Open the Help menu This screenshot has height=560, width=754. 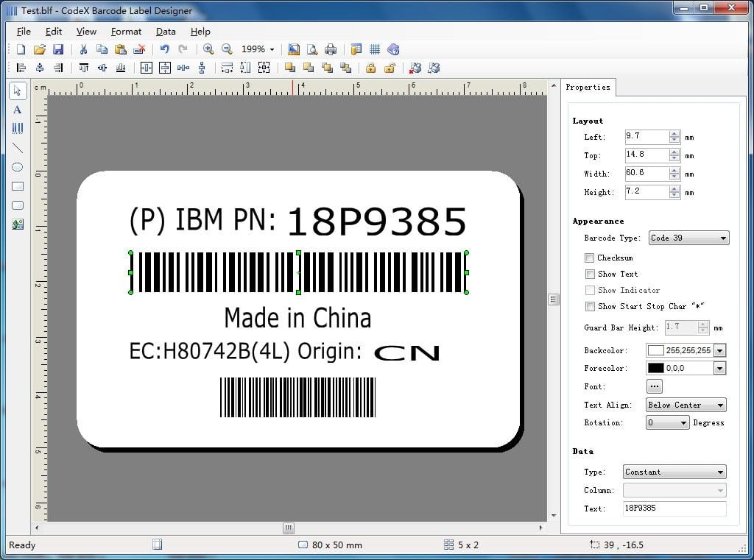click(200, 31)
